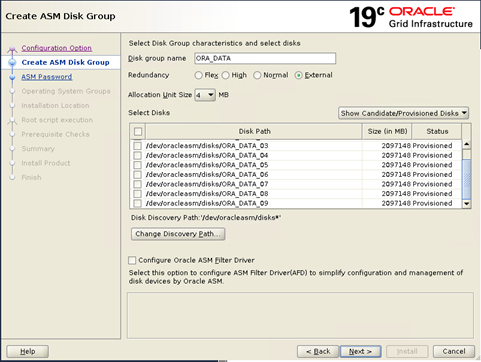Image resolution: width=481 pixels, height=362 pixels.
Task: Click the Disk Path column header
Action: click(x=254, y=131)
